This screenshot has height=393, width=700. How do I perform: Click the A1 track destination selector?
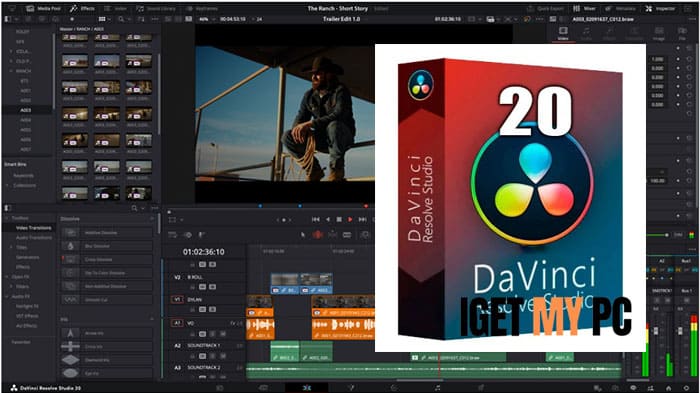pyautogui.click(x=177, y=322)
